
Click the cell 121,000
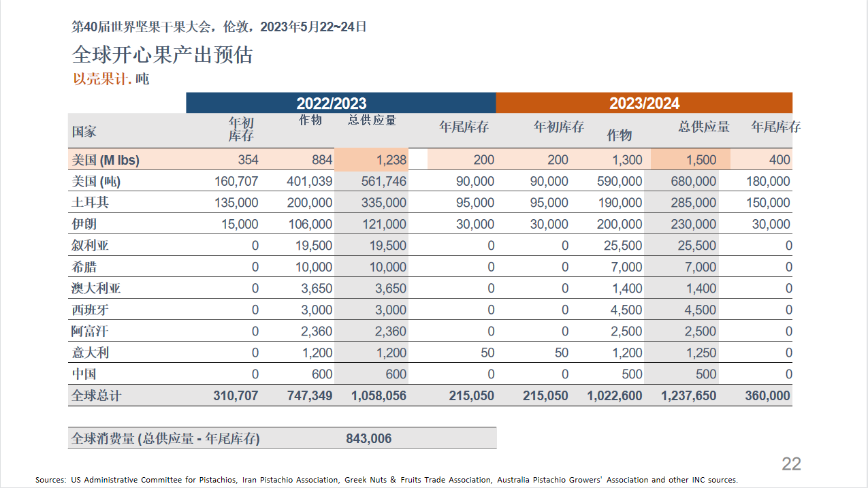(x=384, y=224)
